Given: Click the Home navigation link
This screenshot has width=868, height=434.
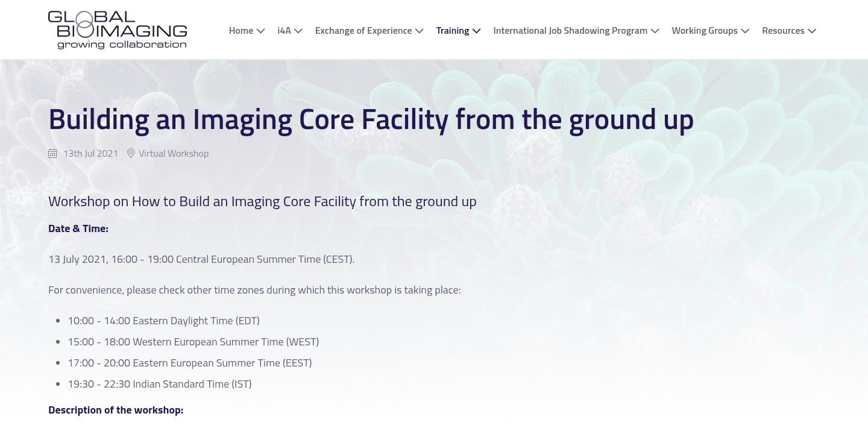Looking at the screenshot, I should coord(241,30).
